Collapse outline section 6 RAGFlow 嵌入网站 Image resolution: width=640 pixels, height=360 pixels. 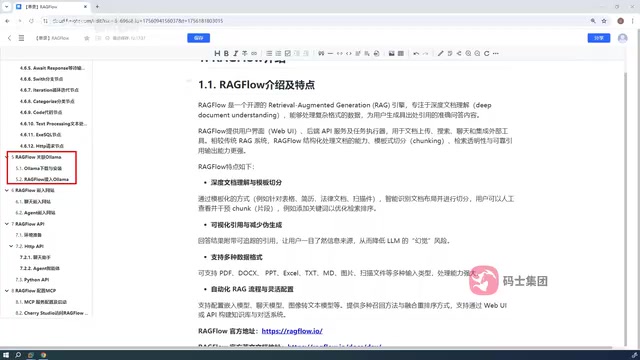tap(7, 190)
